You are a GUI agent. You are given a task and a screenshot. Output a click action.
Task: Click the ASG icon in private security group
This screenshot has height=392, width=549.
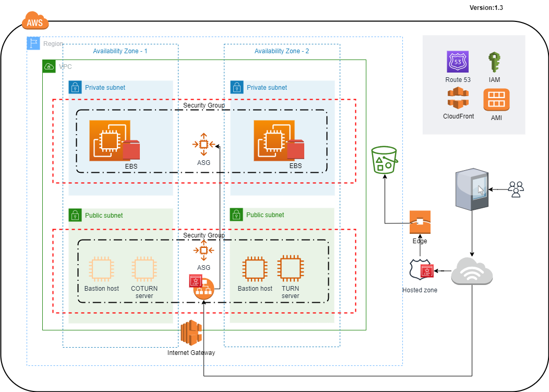[204, 145]
